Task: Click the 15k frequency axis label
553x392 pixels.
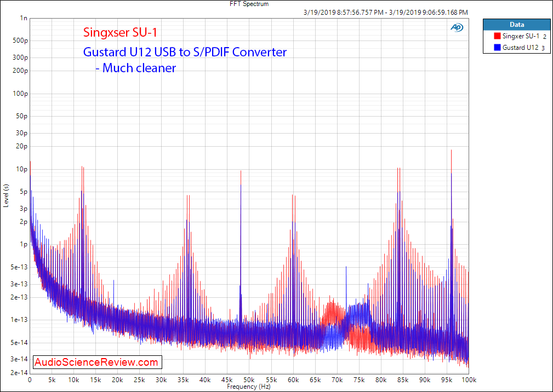Action: pyautogui.click(x=95, y=380)
